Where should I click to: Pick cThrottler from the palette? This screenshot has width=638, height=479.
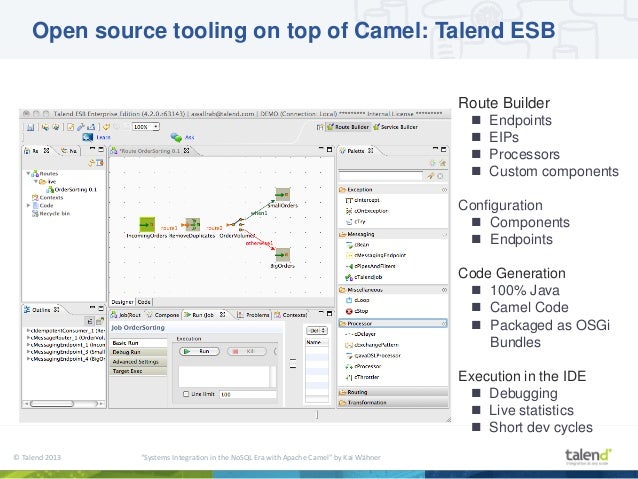coord(362,377)
